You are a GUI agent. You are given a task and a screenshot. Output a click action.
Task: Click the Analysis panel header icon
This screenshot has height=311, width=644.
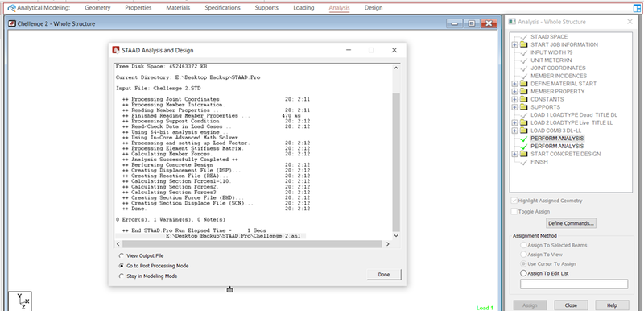pyautogui.click(x=512, y=22)
